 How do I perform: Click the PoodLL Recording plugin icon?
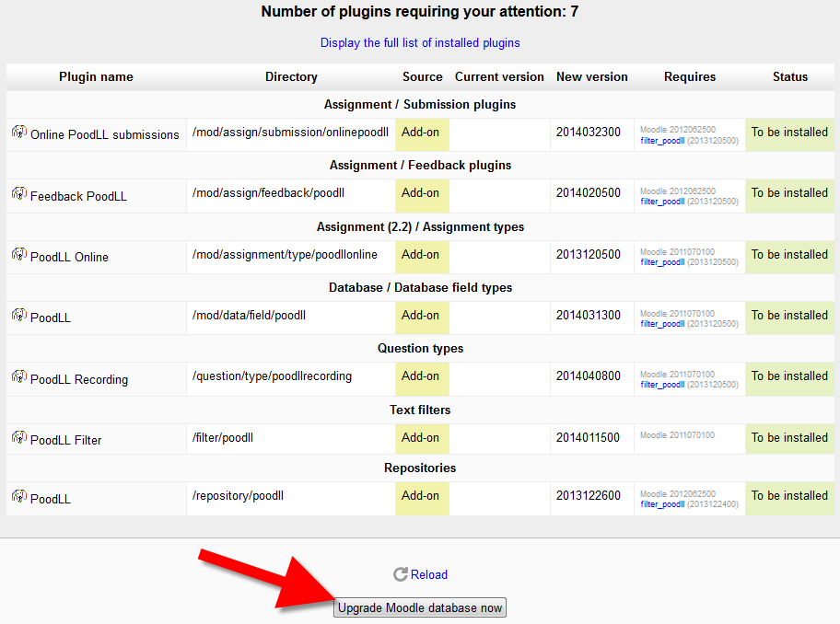pos(18,377)
